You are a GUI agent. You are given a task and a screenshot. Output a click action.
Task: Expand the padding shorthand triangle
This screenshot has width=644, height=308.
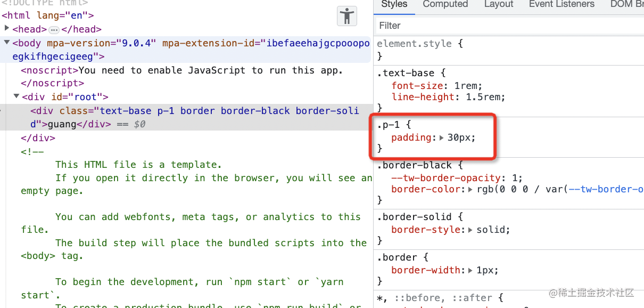[441, 137]
